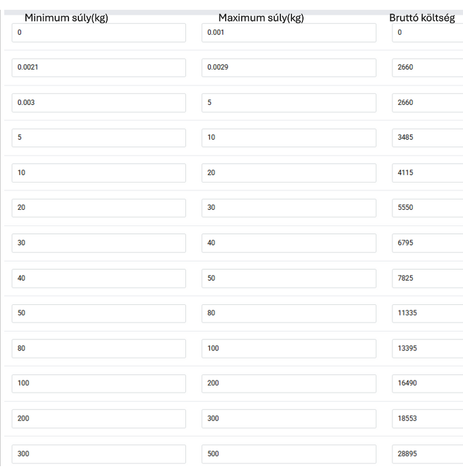The height and width of the screenshot is (476, 463).
Task: Edit the Bruttó költség value 28895
Action: click(x=427, y=454)
